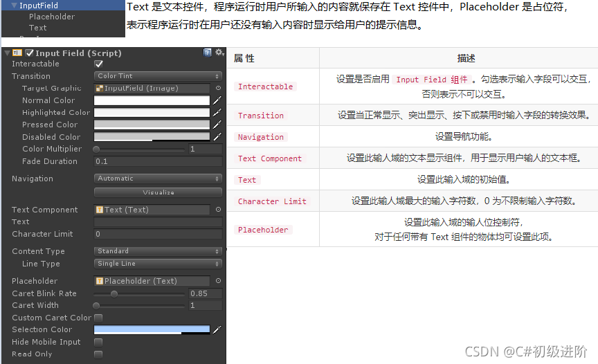The height and width of the screenshot is (364, 598).
Task: Open the Line Type Single Line dropdown
Action: [x=158, y=264]
